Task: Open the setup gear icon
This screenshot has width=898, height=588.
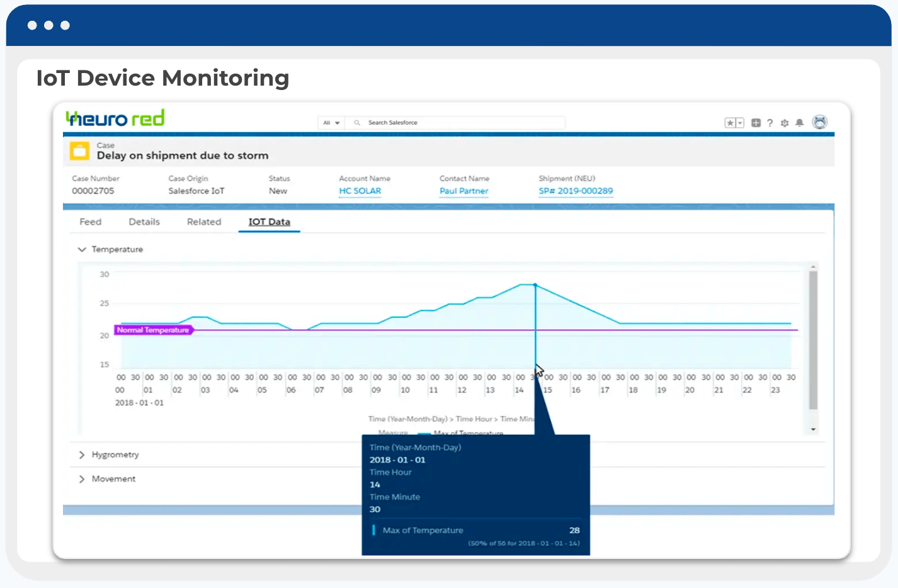Action: [785, 123]
